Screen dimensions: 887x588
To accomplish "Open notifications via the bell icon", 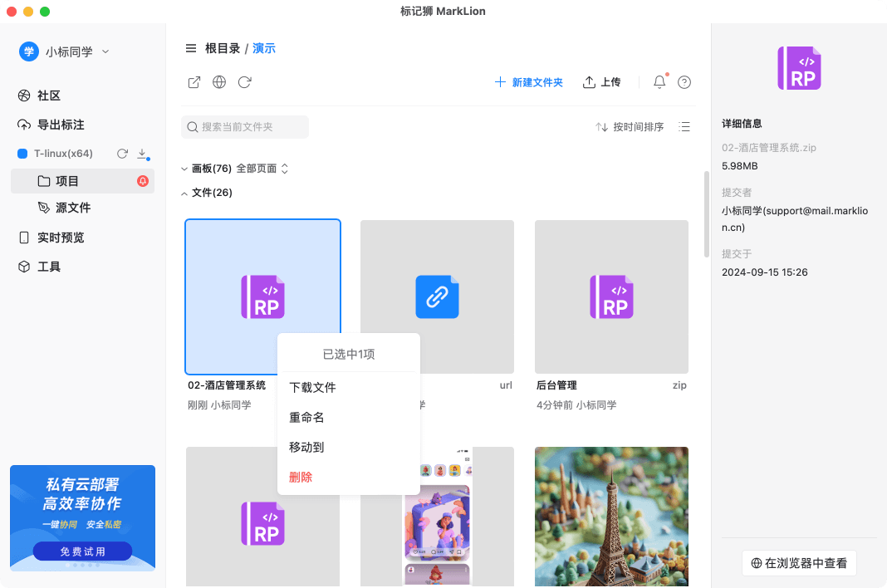I will coord(659,81).
